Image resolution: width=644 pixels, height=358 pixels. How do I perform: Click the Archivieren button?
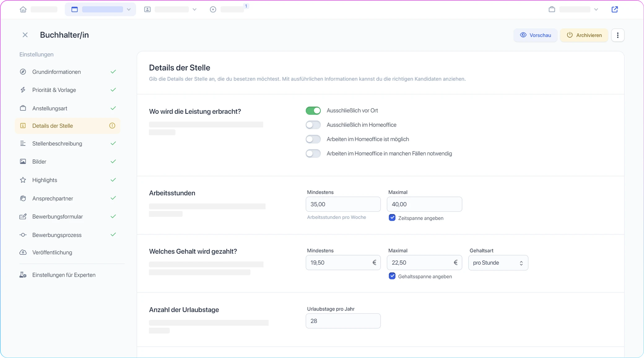[x=584, y=35]
